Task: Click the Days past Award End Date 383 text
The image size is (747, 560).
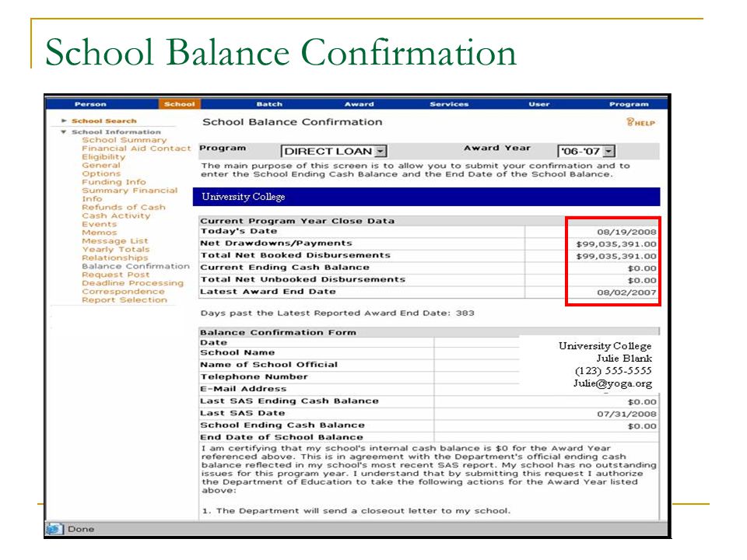Action: (337, 313)
